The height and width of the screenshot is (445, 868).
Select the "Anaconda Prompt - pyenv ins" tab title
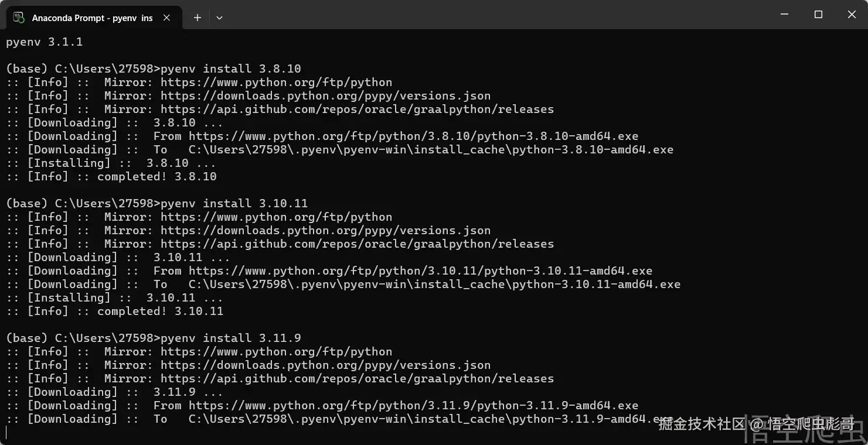tap(92, 18)
